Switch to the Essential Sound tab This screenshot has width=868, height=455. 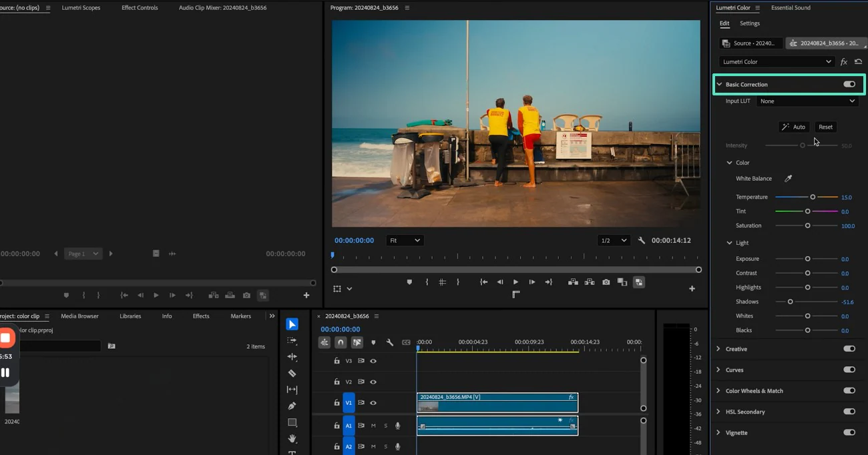coord(791,8)
